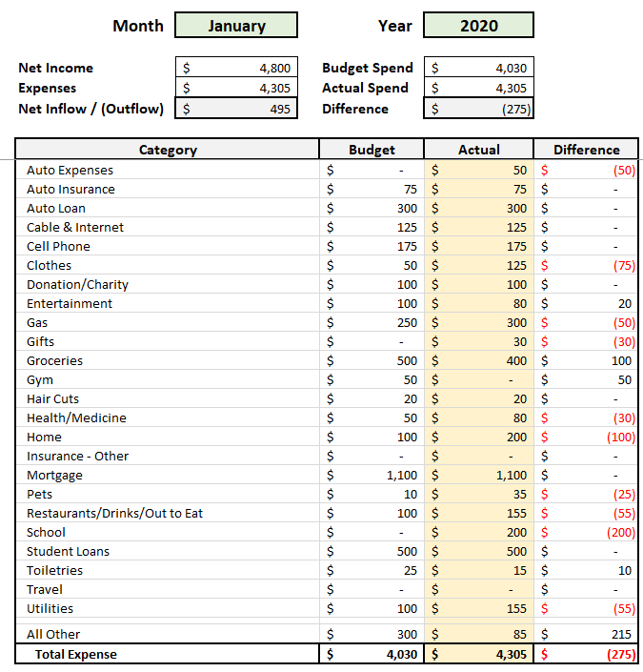Select the Auto Expenses category row label
Screen dimensions: 643x672
70,170
